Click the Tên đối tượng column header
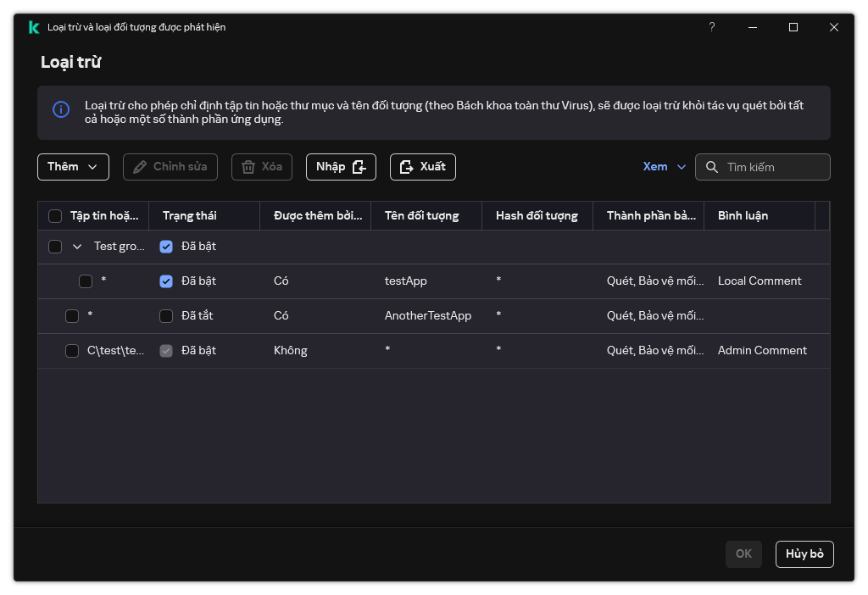Viewport: 868px width, 595px height. tap(421, 216)
